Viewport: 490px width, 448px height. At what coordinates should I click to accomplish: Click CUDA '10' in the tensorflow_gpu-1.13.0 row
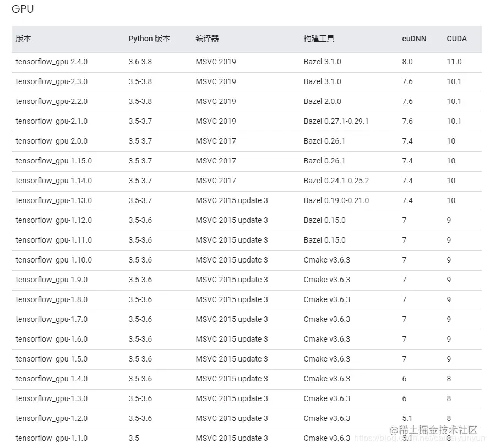(451, 200)
